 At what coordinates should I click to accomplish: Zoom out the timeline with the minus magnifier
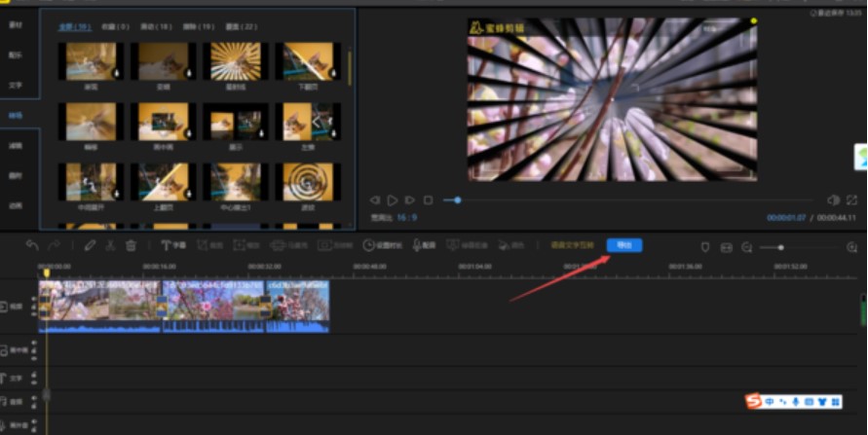tap(747, 247)
